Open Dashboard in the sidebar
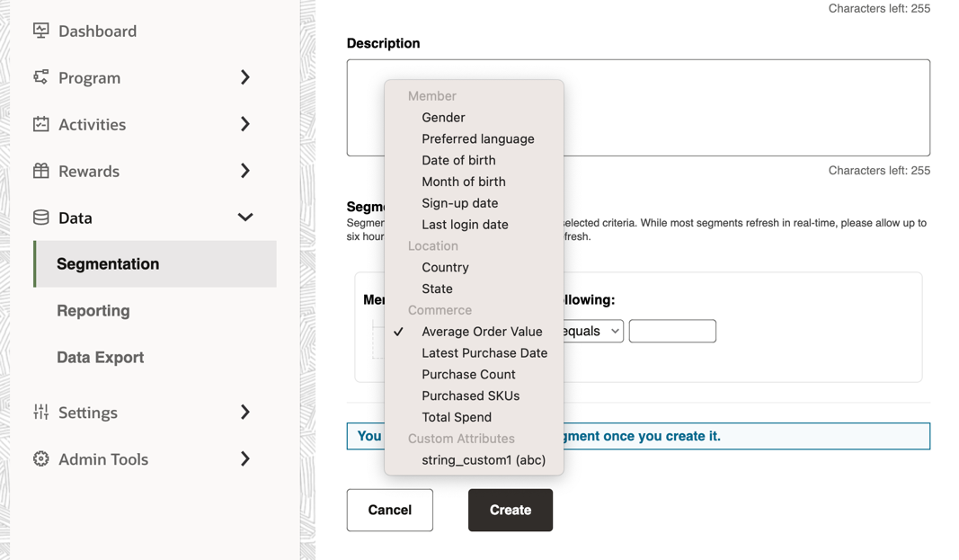This screenshot has width=959, height=560. pyautogui.click(x=97, y=31)
